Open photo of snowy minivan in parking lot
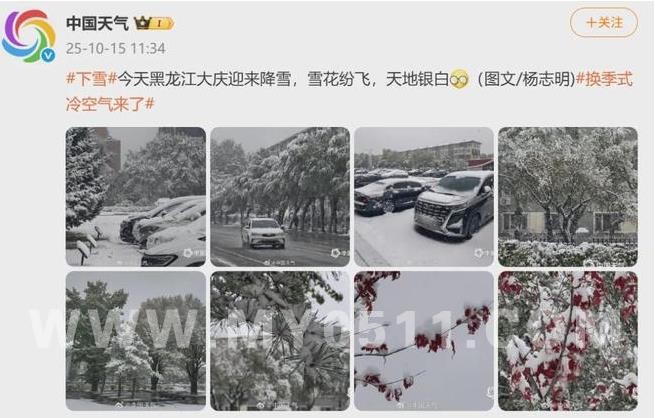This screenshot has height=418, width=655. 424,197
